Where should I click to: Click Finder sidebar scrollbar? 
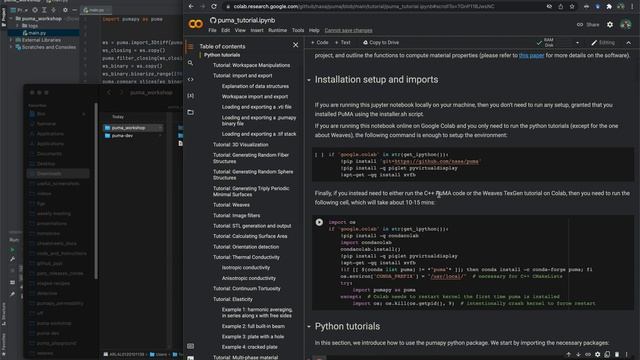(x=96, y=192)
